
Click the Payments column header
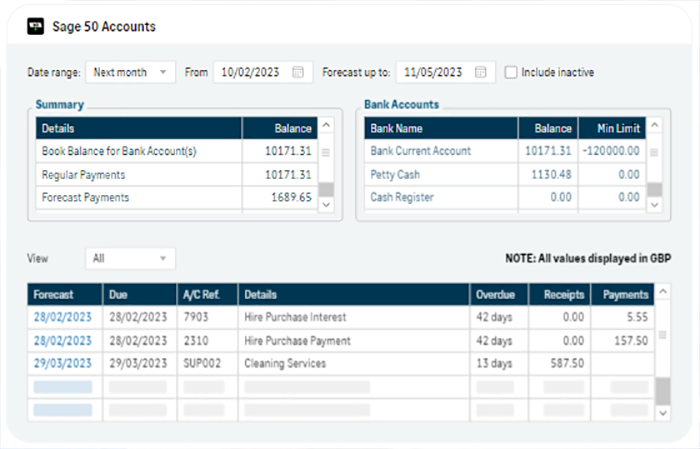click(x=623, y=295)
